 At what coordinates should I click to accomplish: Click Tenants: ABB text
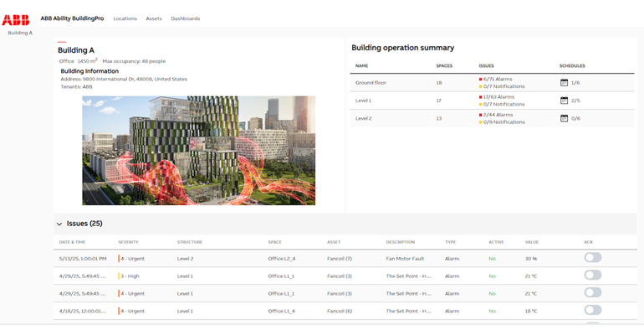click(x=76, y=87)
